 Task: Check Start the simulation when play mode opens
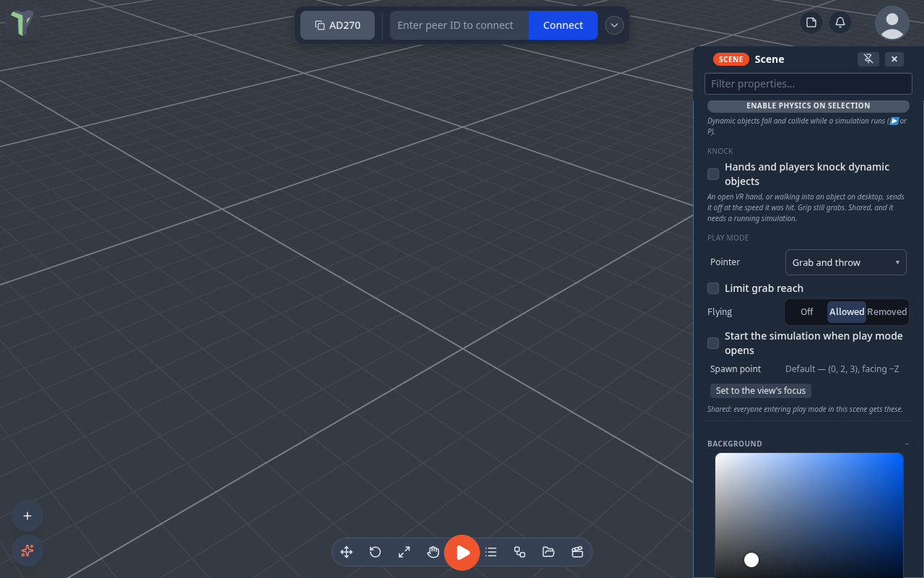713,343
